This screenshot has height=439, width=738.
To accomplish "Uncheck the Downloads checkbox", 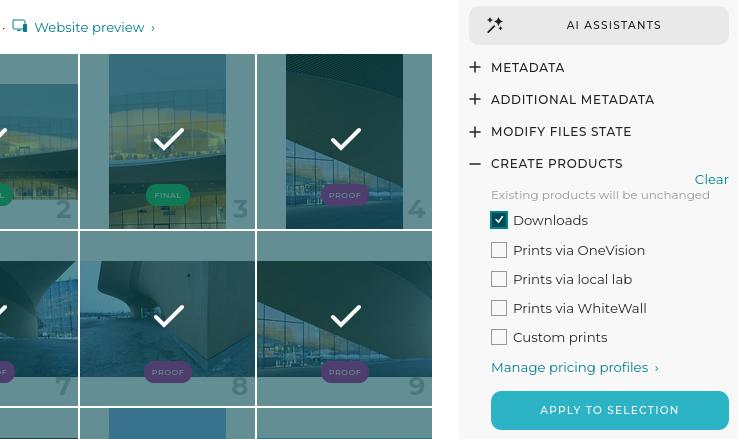I will [499, 220].
